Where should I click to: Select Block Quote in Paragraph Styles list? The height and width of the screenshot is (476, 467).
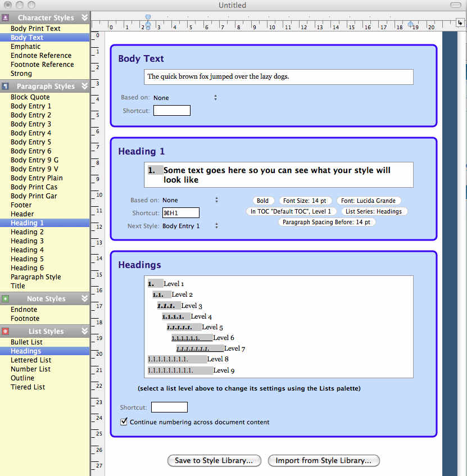(x=30, y=97)
